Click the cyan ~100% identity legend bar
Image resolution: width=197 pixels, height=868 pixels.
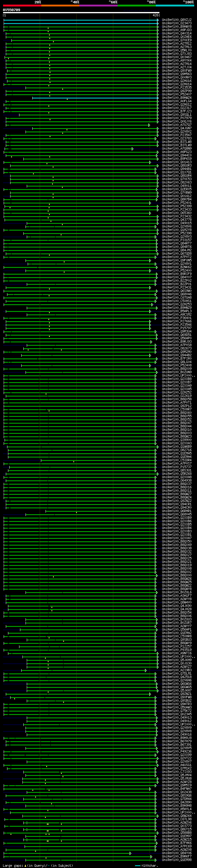point(175,6)
